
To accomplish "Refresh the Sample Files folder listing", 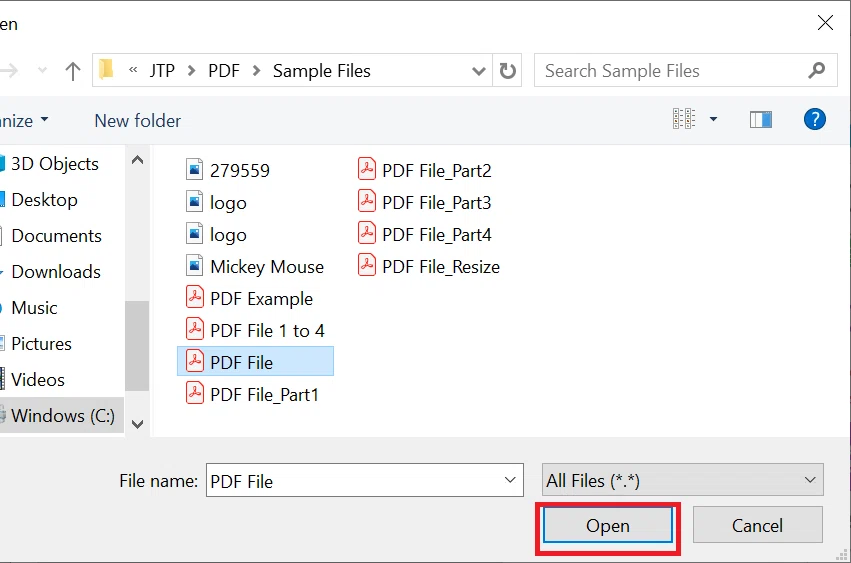I will [507, 71].
